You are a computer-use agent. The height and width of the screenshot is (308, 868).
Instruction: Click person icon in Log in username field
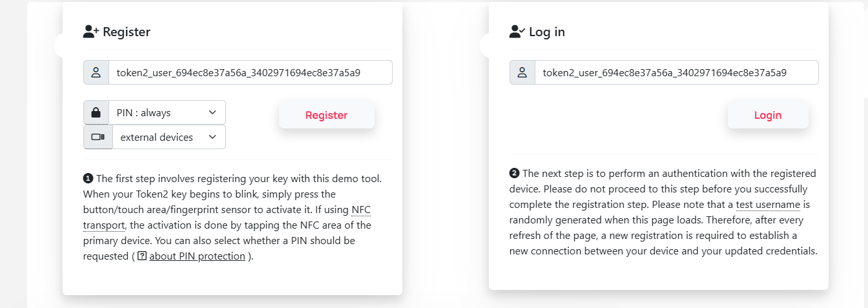[x=522, y=72]
